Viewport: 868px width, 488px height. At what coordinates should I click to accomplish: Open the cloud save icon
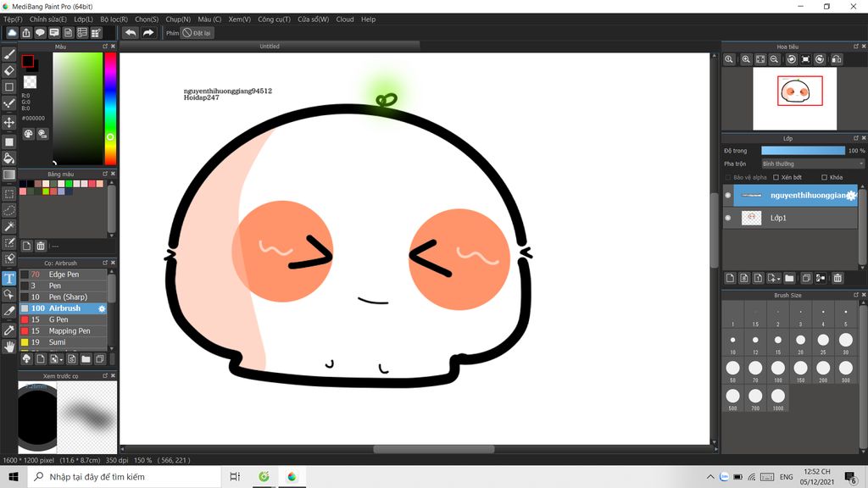pyautogui.click(x=12, y=33)
